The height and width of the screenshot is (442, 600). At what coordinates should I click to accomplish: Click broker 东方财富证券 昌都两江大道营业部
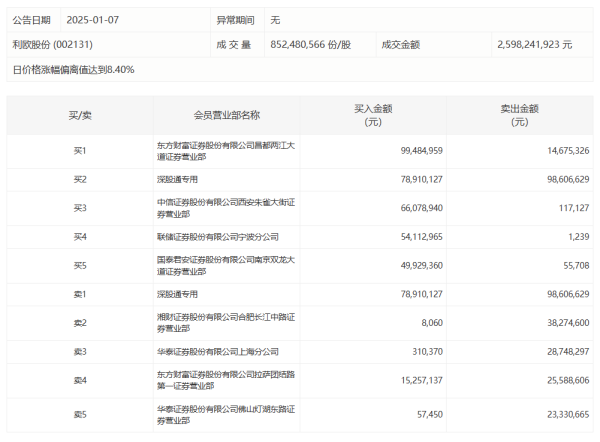click(226, 151)
